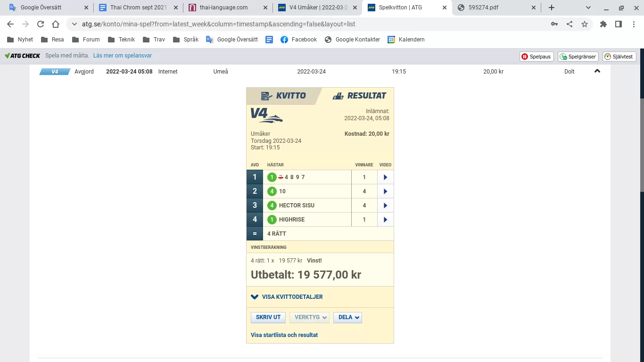Screen dimensions: 644x362
Task: Play video for race 4 Highrise
Action: [x=385, y=220]
